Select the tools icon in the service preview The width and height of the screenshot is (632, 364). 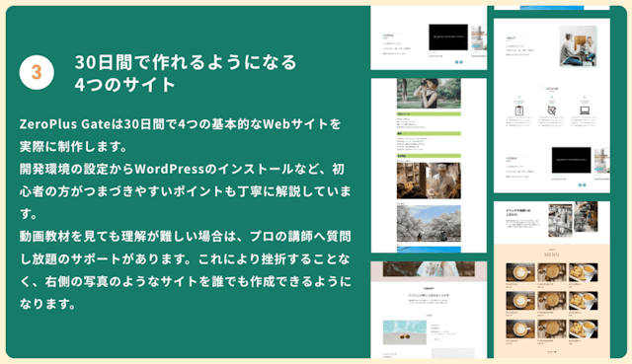(552, 110)
